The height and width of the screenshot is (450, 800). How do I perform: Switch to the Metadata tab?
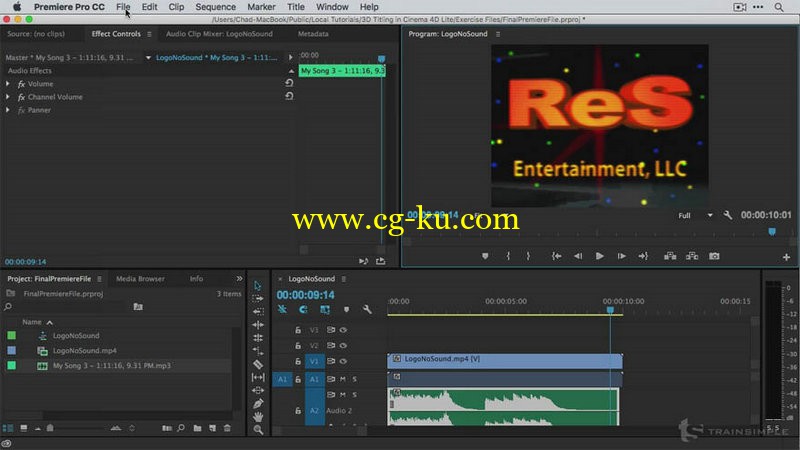pyautogui.click(x=313, y=34)
